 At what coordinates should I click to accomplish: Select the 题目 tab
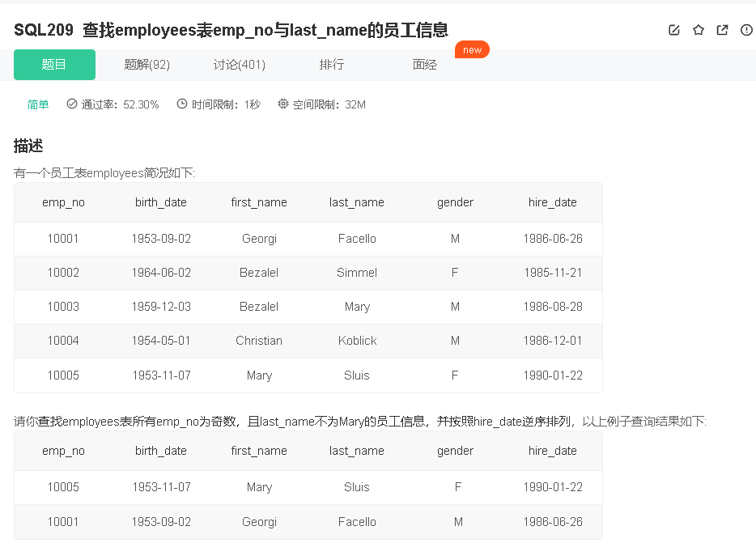54,65
